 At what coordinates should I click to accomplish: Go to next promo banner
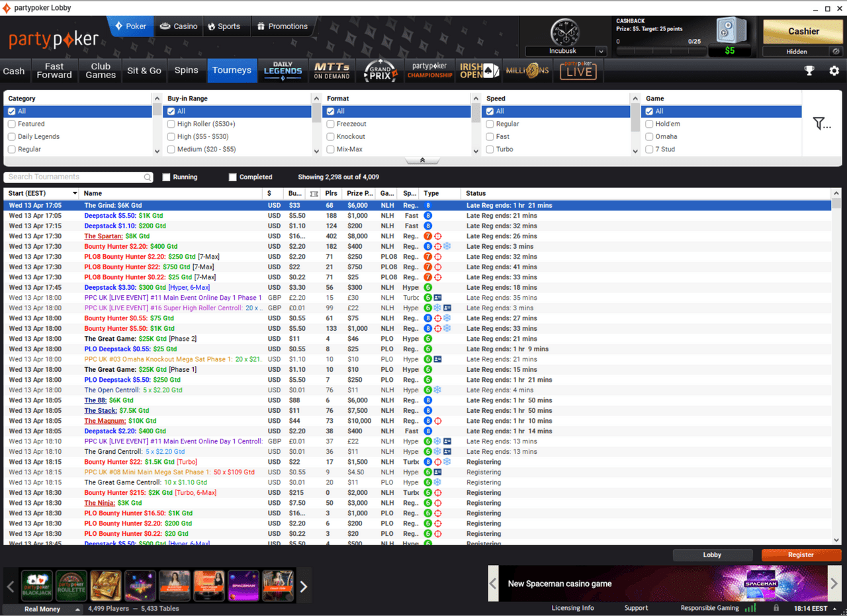tap(834, 584)
